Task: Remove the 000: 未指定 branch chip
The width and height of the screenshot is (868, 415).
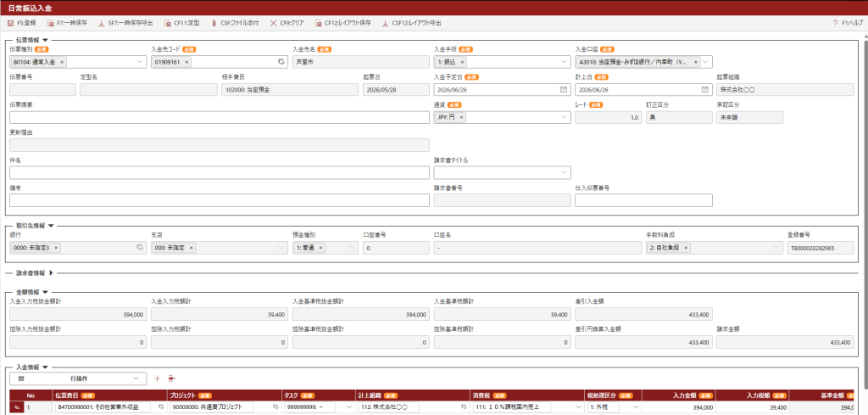Action: pos(191,248)
